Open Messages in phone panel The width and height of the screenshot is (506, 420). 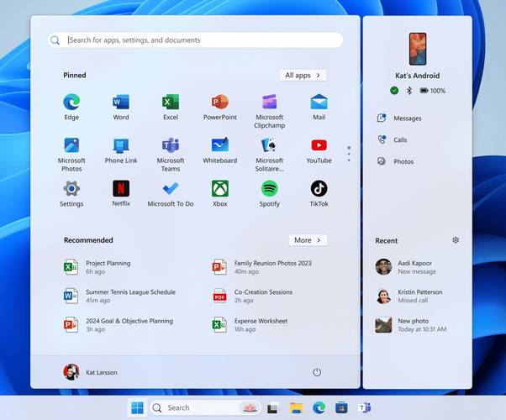point(399,118)
